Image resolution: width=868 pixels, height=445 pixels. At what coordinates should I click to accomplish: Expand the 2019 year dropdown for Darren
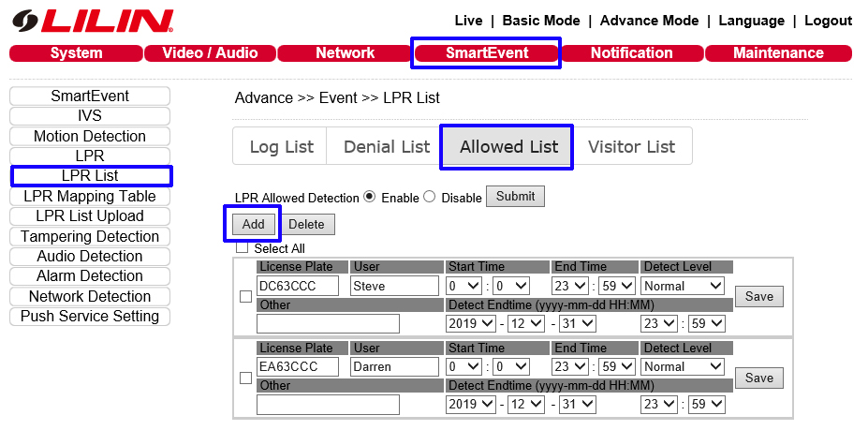click(470, 404)
